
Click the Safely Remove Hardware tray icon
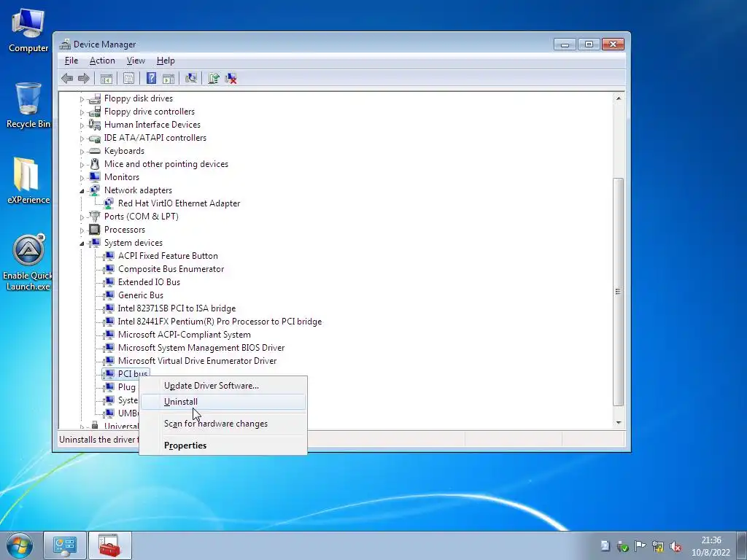pos(623,546)
